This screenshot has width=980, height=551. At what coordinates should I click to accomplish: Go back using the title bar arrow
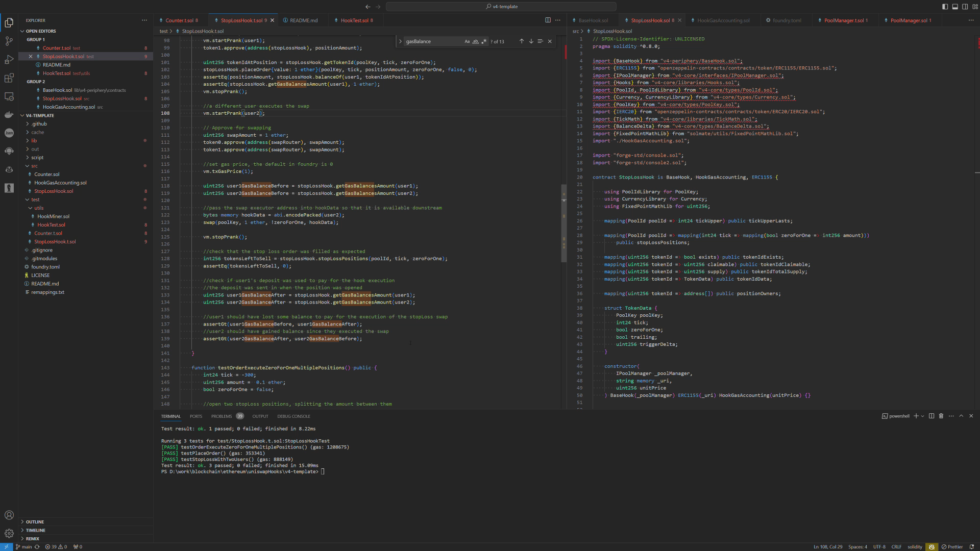(x=367, y=7)
